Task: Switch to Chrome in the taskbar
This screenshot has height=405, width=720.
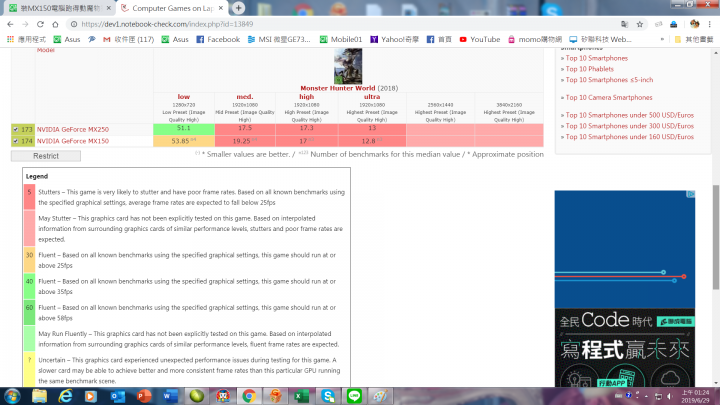Action: (249, 396)
